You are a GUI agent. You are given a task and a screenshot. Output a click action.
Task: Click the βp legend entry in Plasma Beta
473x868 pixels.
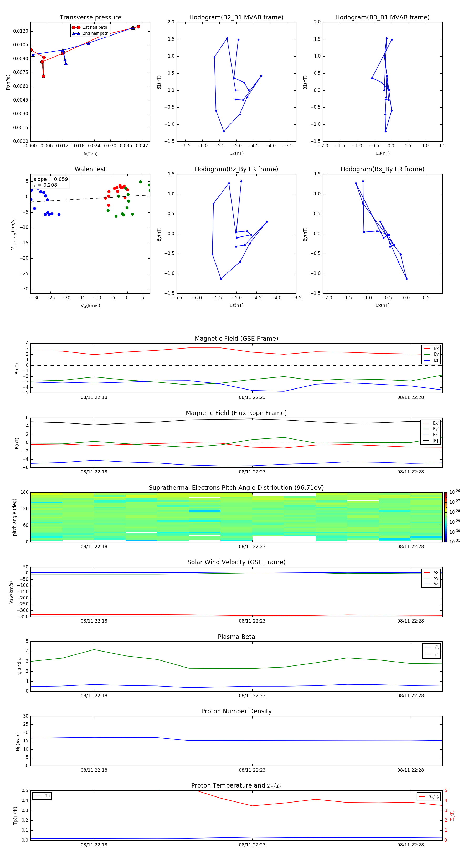click(x=431, y=647)
